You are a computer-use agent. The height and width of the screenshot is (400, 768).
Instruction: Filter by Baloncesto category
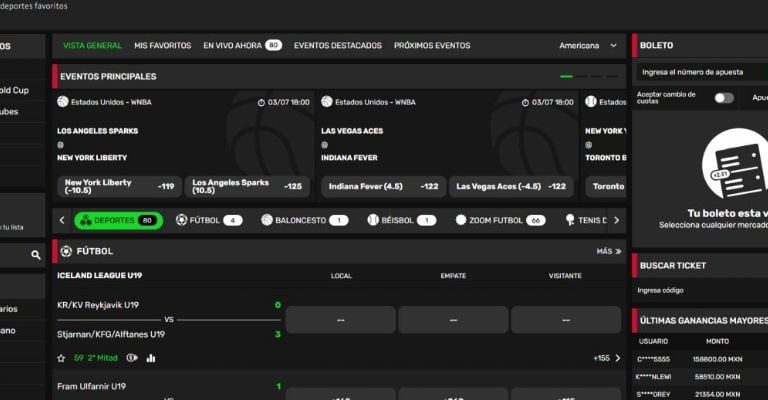pos(305,220)
